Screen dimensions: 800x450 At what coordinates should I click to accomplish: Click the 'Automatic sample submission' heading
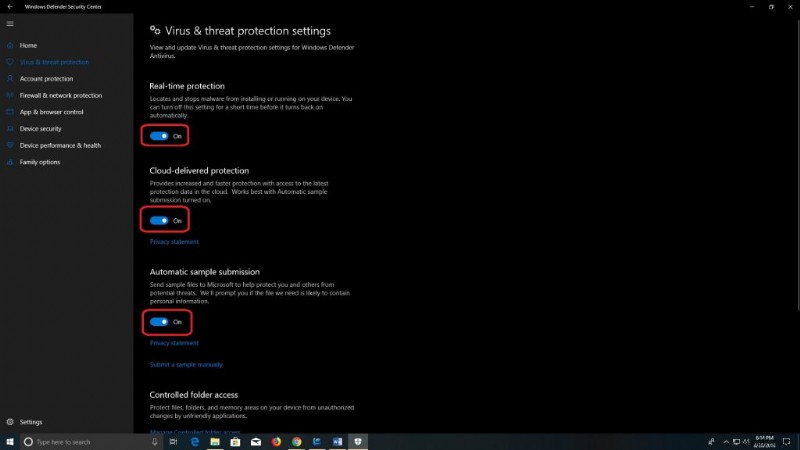point(204,272)
